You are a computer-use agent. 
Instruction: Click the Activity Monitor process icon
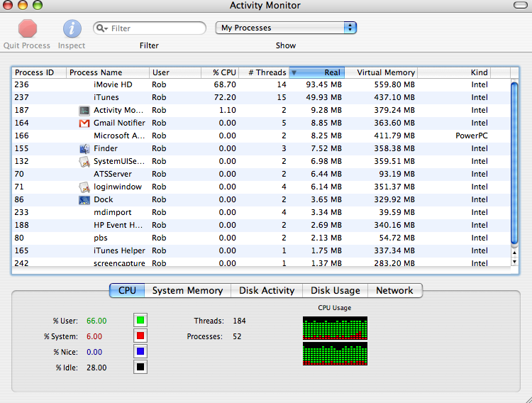[x=84, y=111]
